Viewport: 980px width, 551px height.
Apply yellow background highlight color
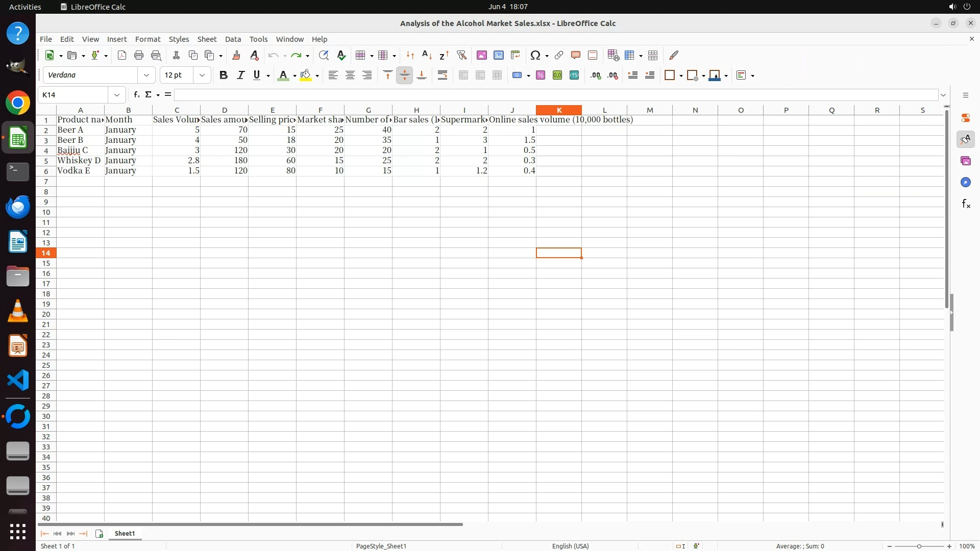point(305,76)
